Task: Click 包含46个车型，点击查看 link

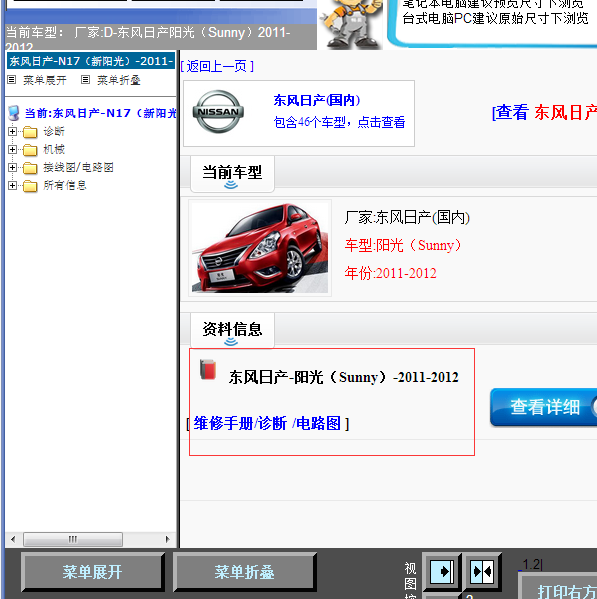Action: point(339,122)
